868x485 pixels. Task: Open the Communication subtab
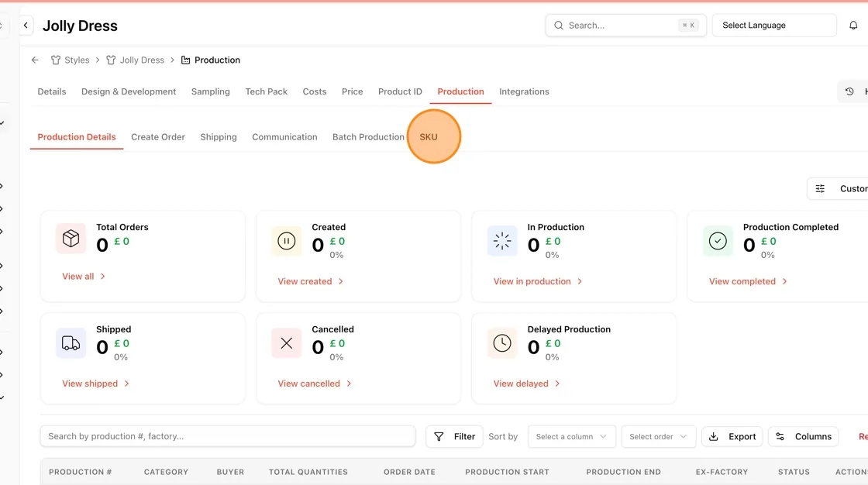click(x=284, y=137)
